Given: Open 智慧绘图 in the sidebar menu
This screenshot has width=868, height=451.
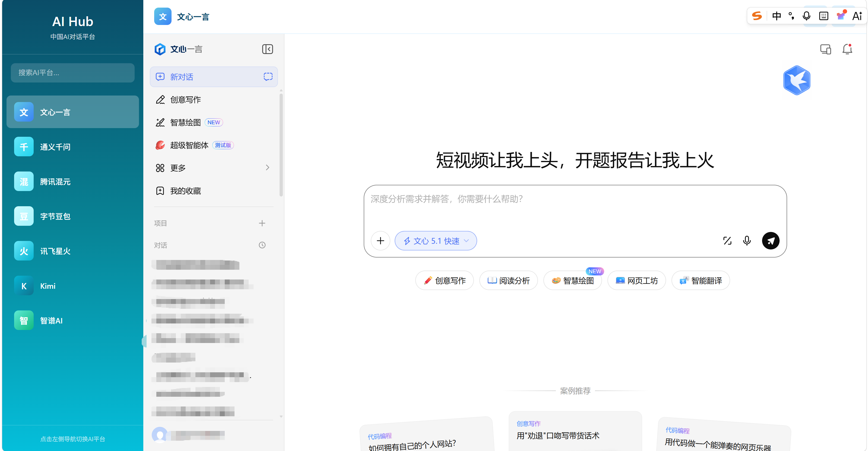Looking at the screenshot, I should [214, 122].
